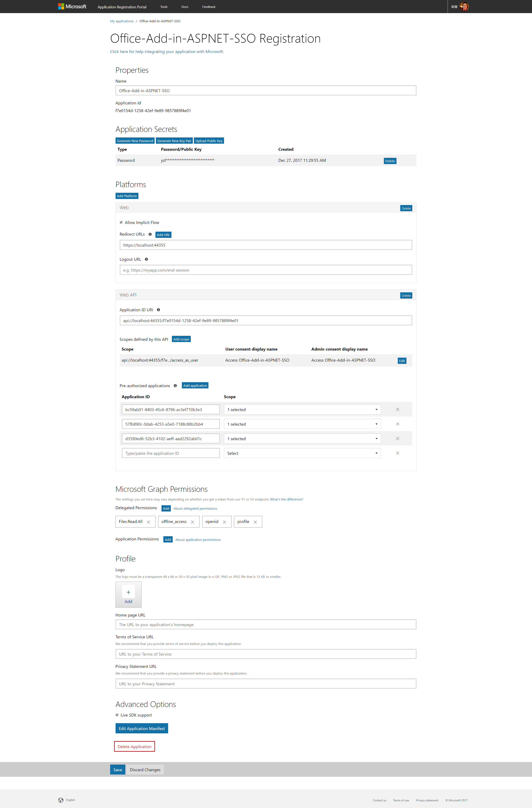The image size is (532, 808).
Task: Click the Home page URL input field
Action: (266, 625)
